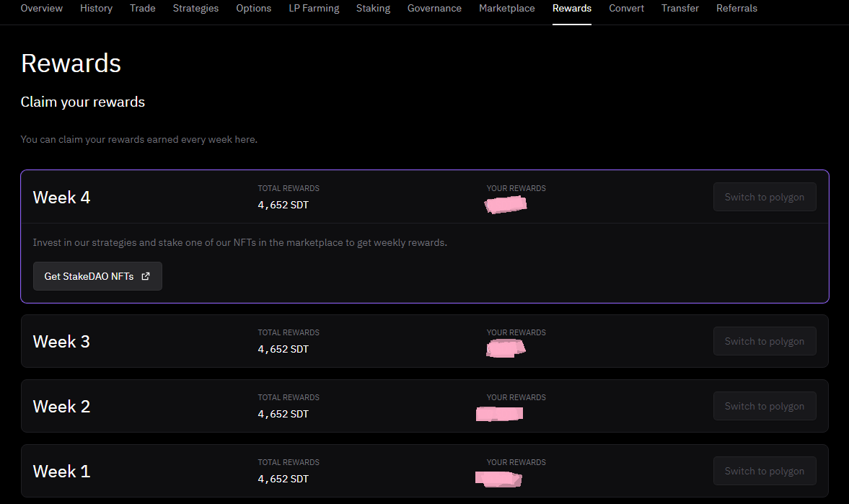The image size is (849, 504).
Task: Click Week 2 total rewards 4,652 SDT
Action: [283, 414]
